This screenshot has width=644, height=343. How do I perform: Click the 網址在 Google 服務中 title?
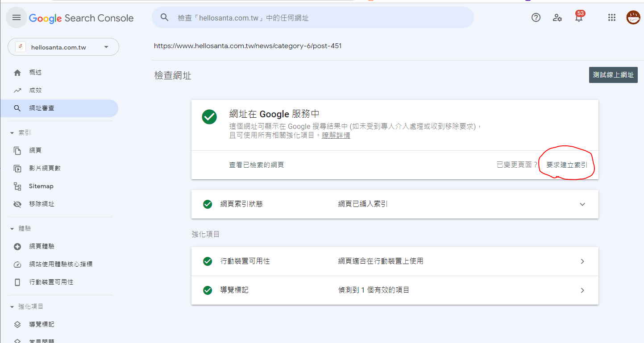coord(274,114)
